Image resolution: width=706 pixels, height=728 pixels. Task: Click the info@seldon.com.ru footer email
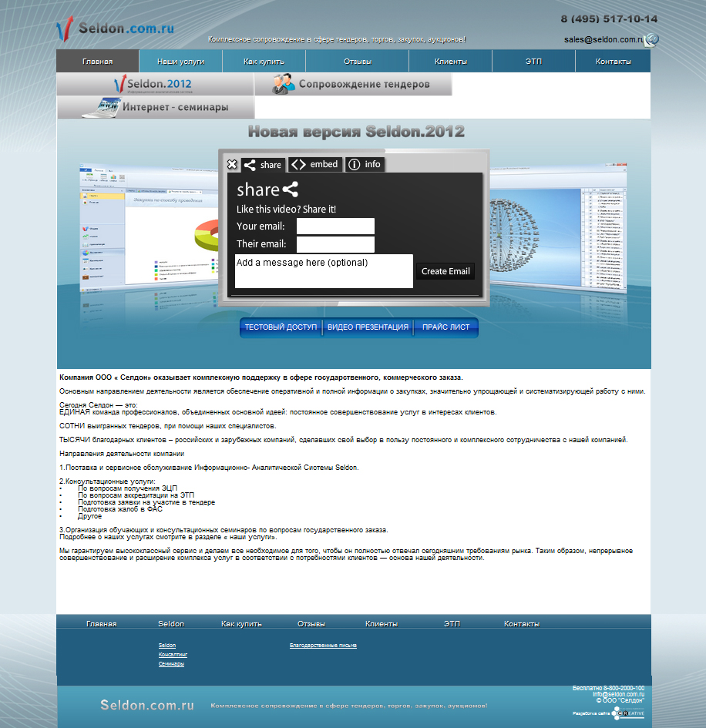click(619, 694)
